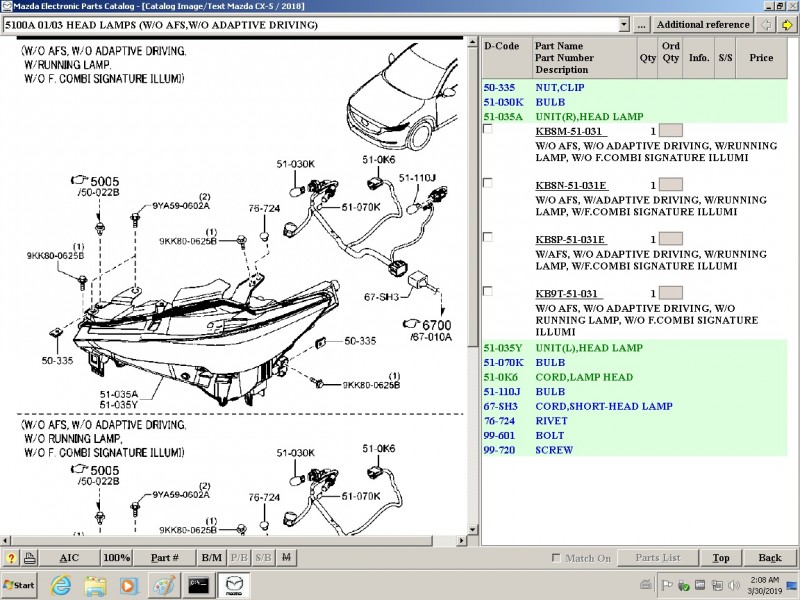
Task: Launch media player from taskbar
Action: coord(129,585)
